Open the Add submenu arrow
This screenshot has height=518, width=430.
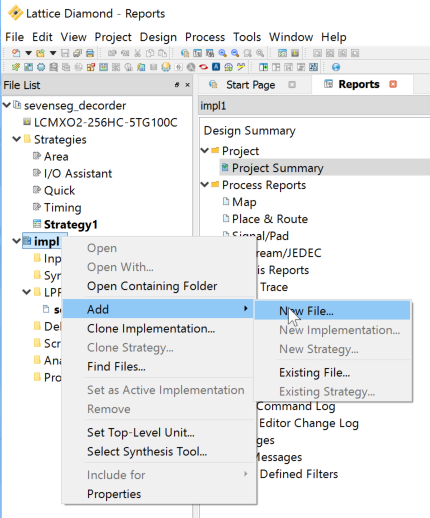click(x=246, y=309)
